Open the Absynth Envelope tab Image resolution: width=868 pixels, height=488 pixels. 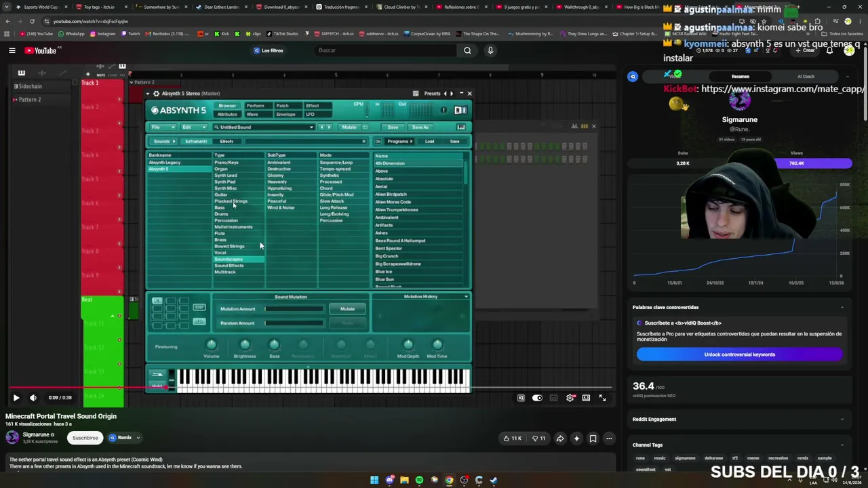pyautogui.click(x=285, y=115)
